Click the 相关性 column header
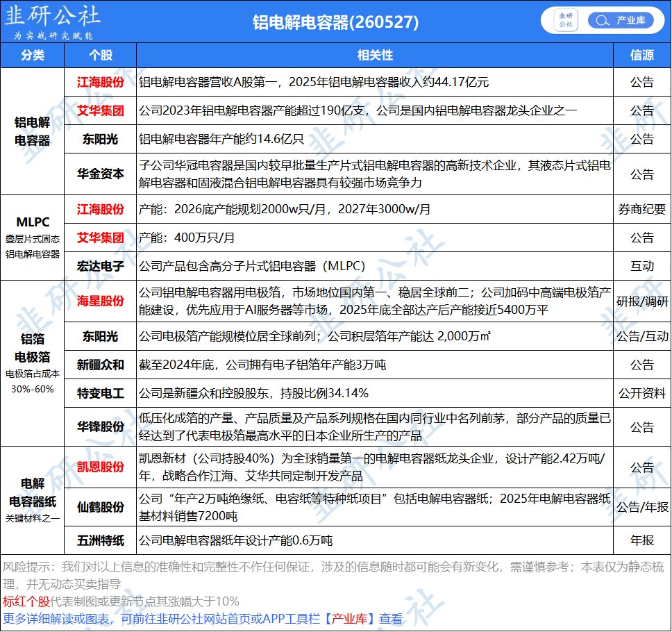The height and width of the screenshot is (632, 672). tap(375, 55)
